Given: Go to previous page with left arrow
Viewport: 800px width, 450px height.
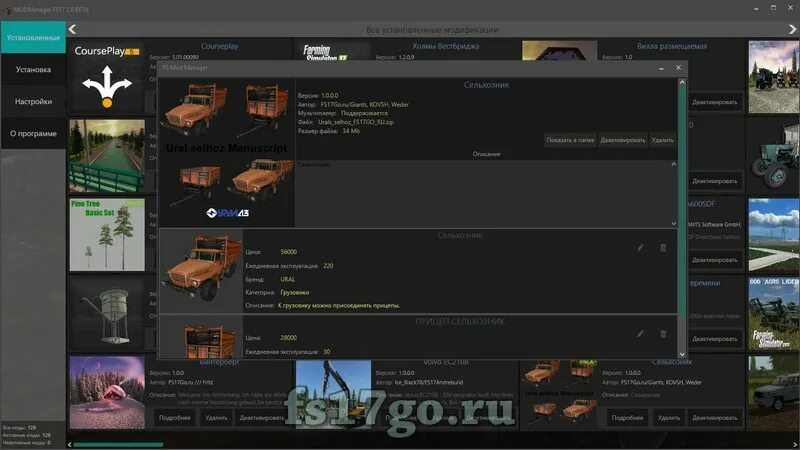Looking at the screenshot, I should [x=72, y=30].
